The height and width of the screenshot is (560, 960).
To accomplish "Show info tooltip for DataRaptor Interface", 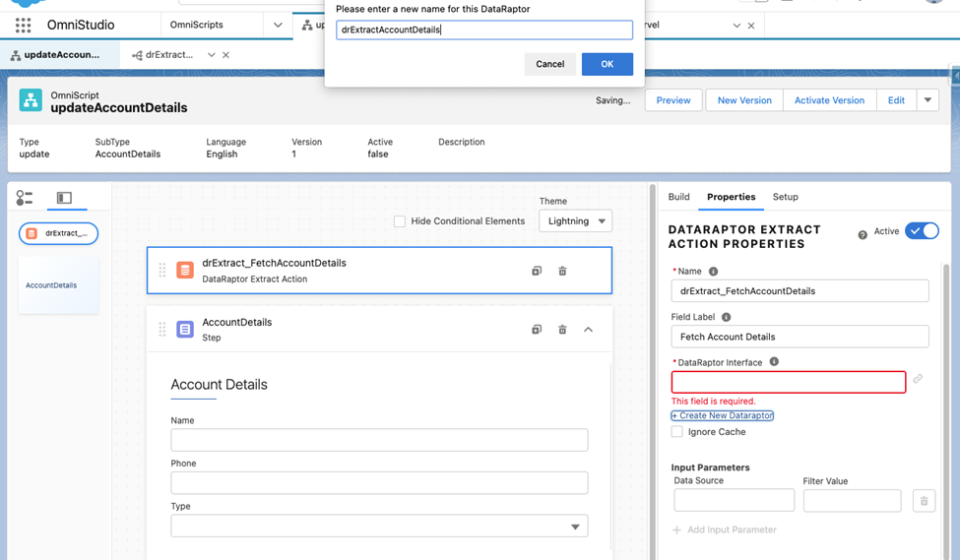I will tap(774, 362).
